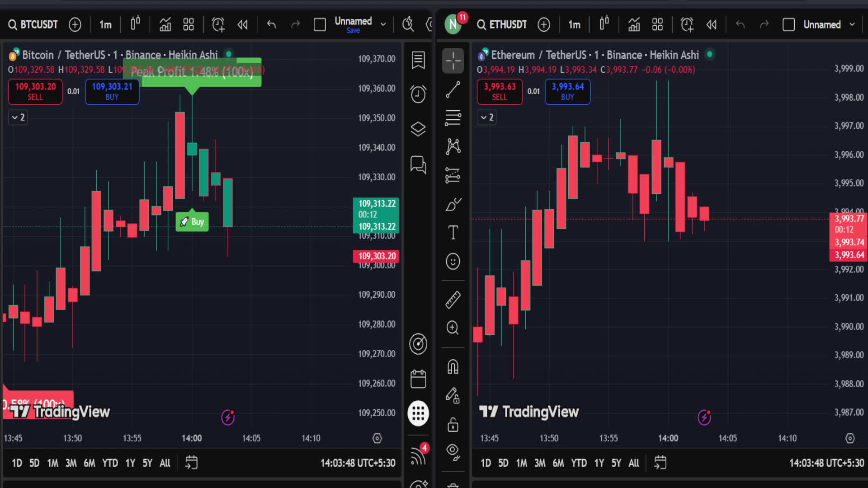The image size is (868, 488).
Task: Enable the magnet snapping mode
Action: 453,367
